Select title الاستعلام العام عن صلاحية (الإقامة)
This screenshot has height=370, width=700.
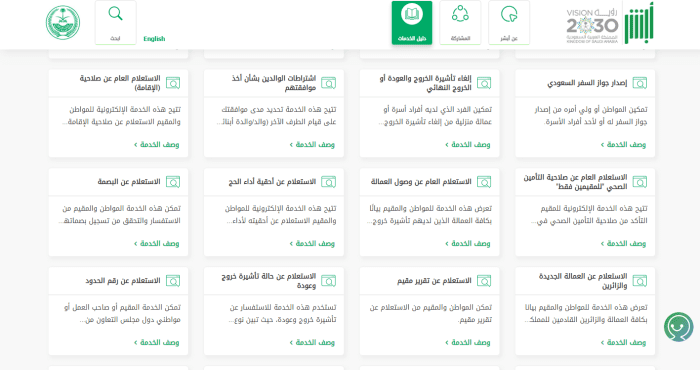120,83
